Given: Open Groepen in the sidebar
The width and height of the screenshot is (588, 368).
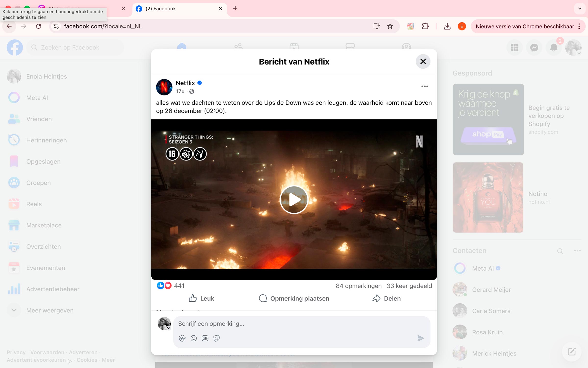Looking at the screenshot, I should (x=38, y=183).
